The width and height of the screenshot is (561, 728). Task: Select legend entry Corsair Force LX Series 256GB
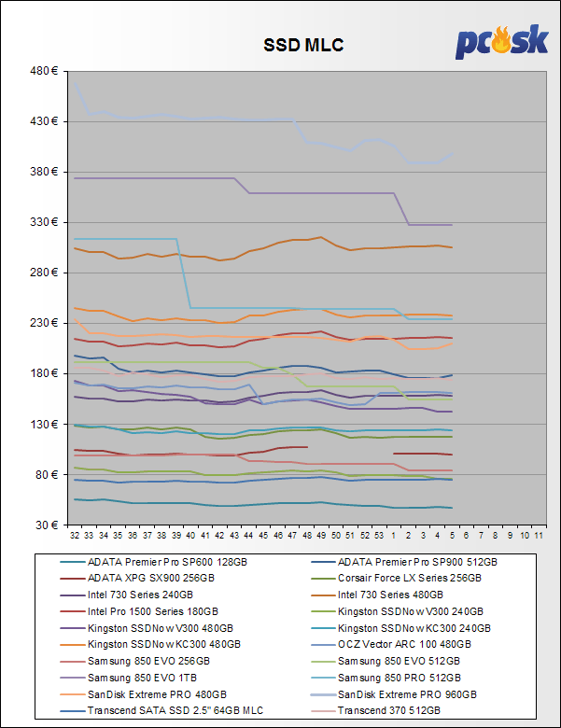pyautogui.click(x=396, y=578)
